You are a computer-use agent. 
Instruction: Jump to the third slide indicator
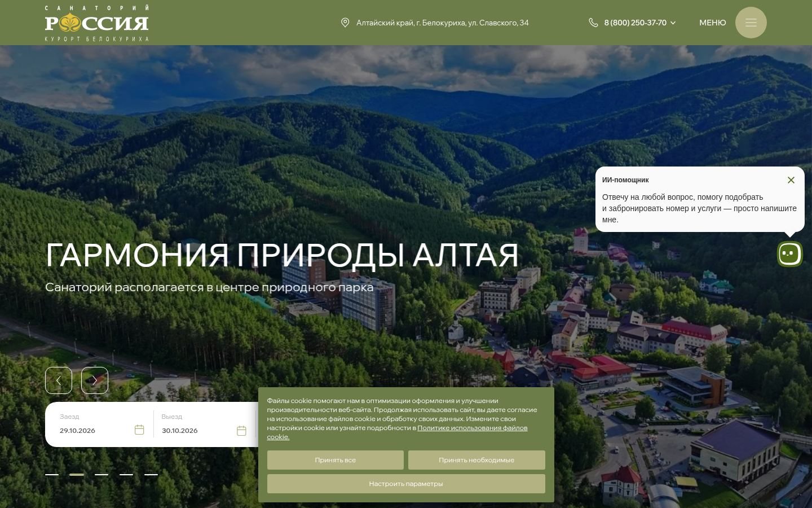click(x=101, y=475)
